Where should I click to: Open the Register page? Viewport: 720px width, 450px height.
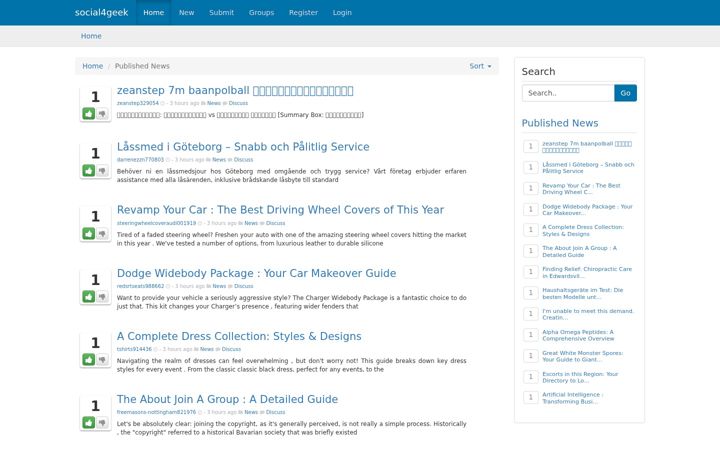click(303, 12)
